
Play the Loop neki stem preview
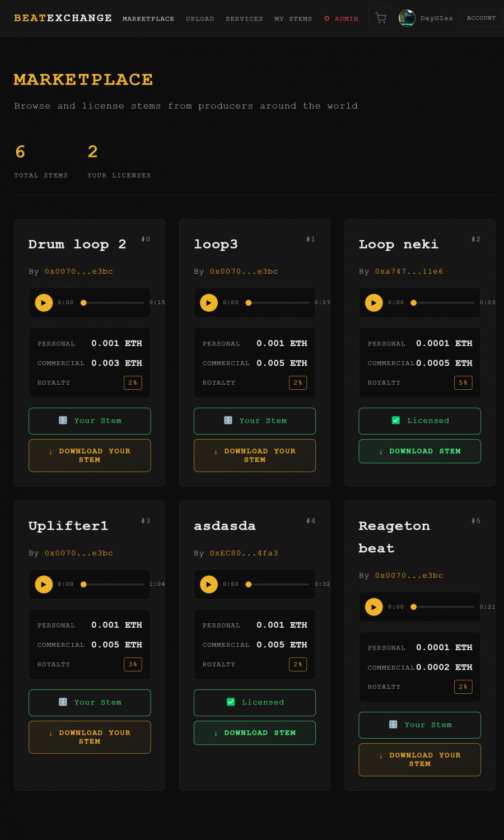(374, 303)
